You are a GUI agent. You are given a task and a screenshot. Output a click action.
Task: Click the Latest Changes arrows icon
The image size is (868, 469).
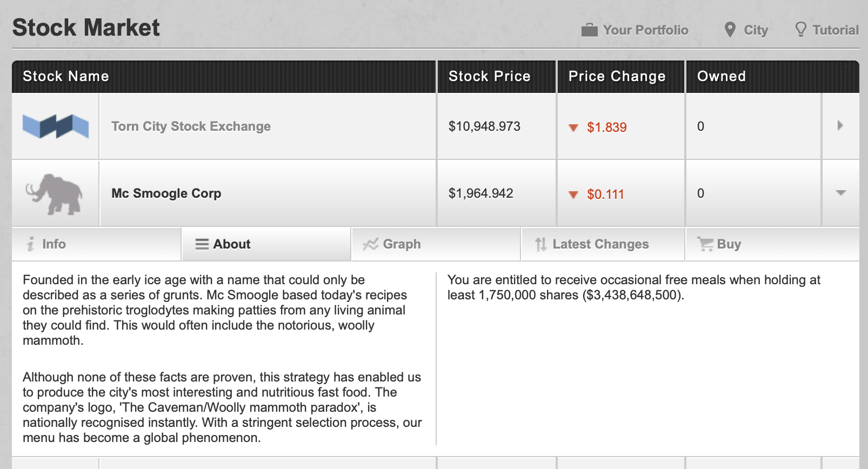tap(541, 244)
